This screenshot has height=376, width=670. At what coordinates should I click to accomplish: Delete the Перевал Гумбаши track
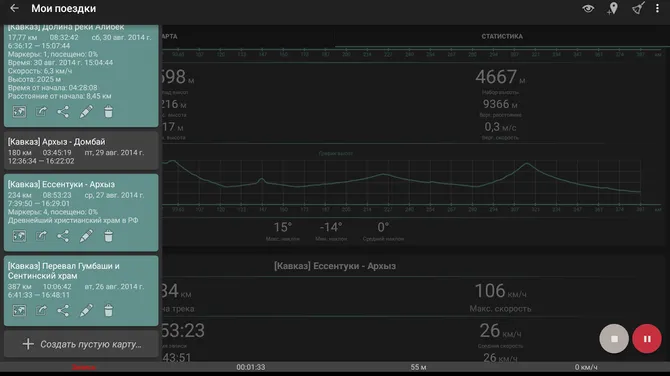pos(109,311)
